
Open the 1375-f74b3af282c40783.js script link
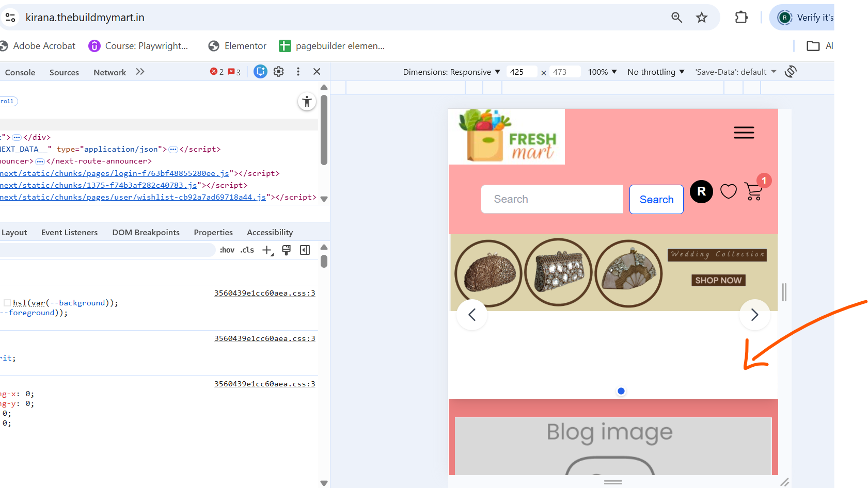(x=99, y=185)
